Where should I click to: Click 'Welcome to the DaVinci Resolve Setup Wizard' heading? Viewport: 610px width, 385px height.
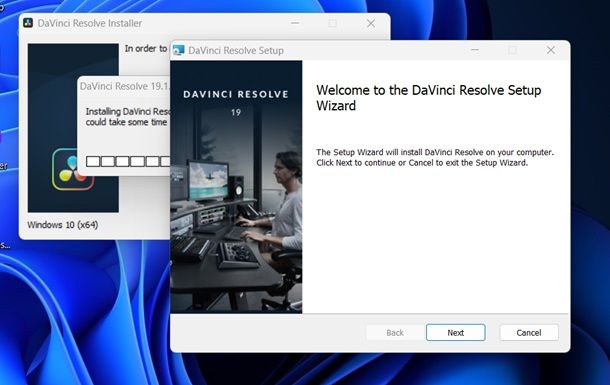[x=429, y=98]
